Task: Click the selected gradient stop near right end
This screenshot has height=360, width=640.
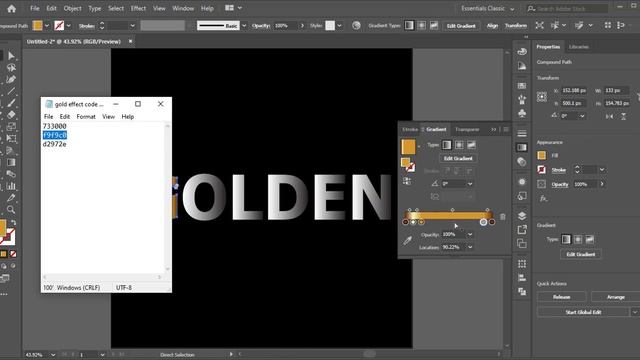Action: coord(483,222)
